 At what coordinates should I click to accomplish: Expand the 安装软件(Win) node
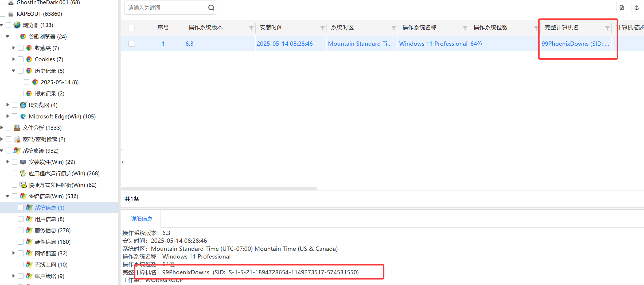[7, 162]
